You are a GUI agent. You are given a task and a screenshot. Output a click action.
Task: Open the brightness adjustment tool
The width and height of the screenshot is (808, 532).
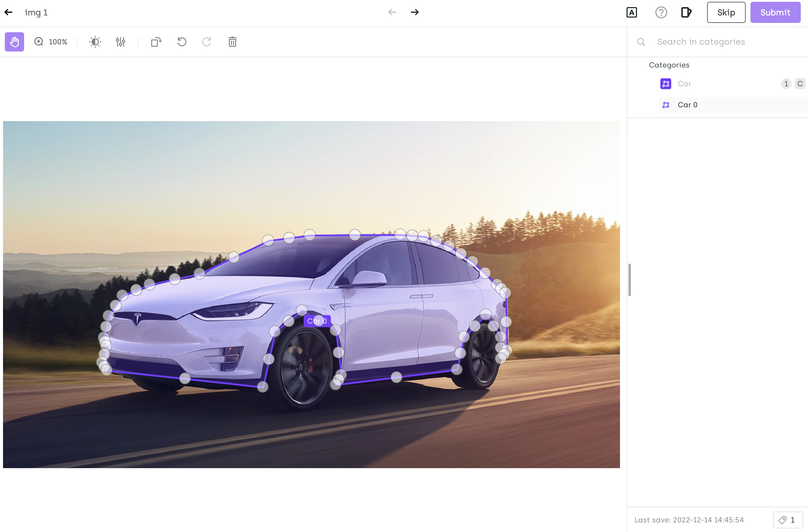(x=95, y=42)
